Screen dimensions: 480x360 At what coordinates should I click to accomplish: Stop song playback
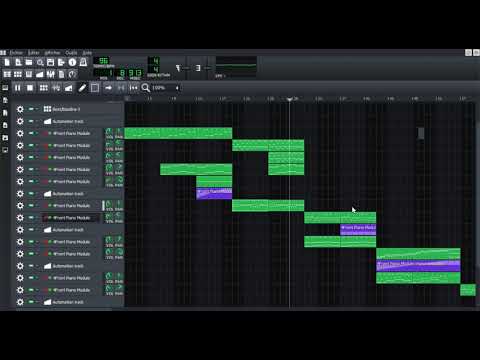[x=30, y=88]
